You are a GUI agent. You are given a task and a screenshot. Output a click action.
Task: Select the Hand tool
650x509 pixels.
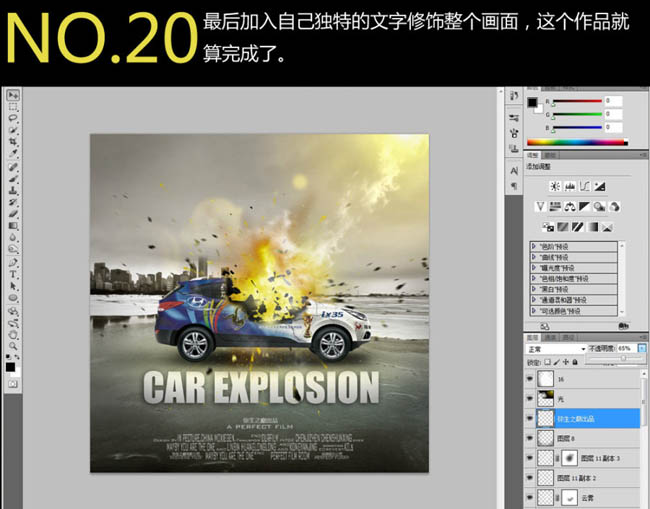pos(13,334)
